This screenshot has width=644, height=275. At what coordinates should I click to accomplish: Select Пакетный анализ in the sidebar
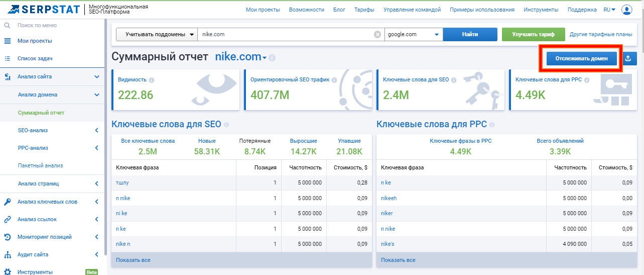[40, 165]
